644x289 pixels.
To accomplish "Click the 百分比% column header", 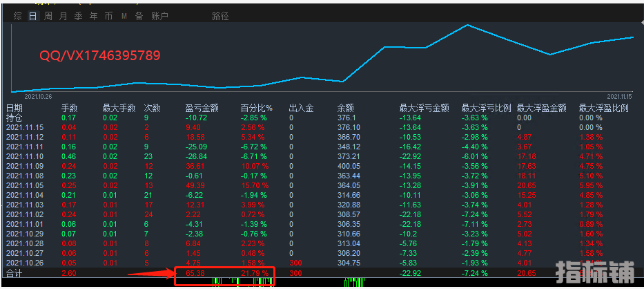I will pos(257,109).
